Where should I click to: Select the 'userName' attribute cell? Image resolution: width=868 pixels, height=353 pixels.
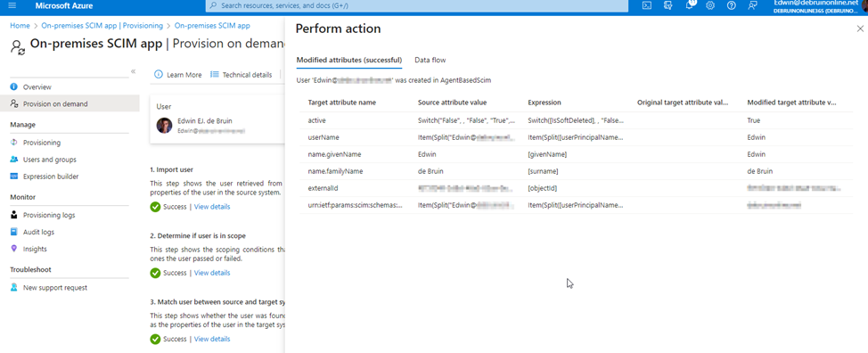coord(323,137)
